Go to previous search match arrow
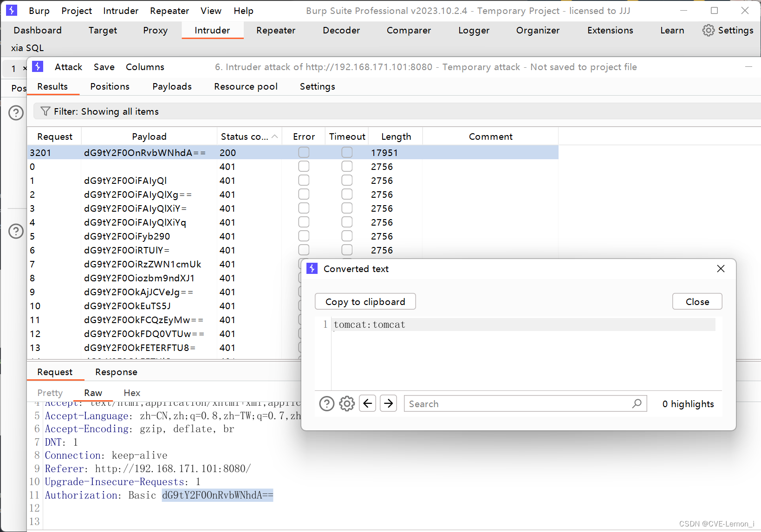The image size is (761, 532). pyautogui.click(x=368, y=403)
